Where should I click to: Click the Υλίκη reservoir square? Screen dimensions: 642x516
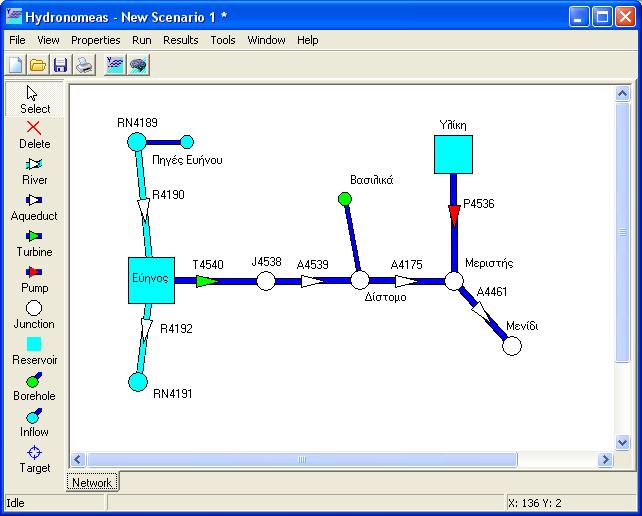click(x=453, y=154)
